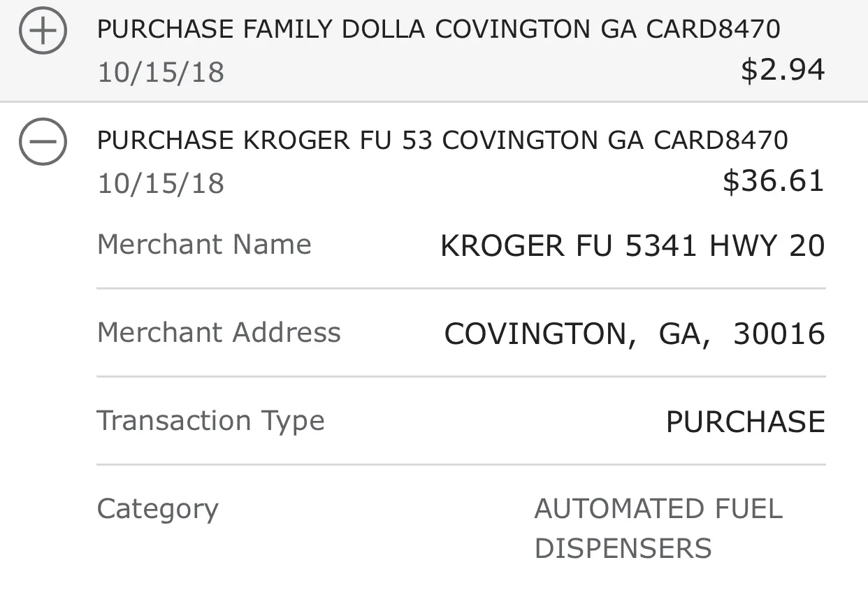868x602 pixels.
Task: Collapse the Kroger fuel transaction details
Action: pyautogui.click(x=43, y=142)
